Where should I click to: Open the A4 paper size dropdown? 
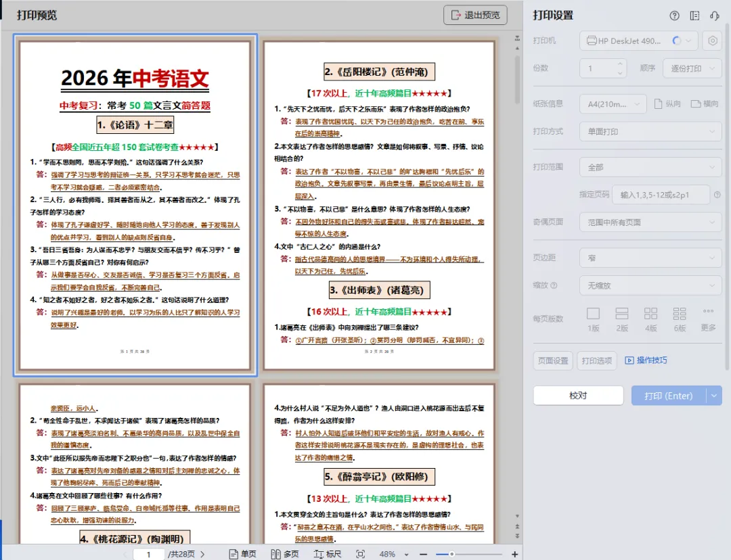click(612, 103)
